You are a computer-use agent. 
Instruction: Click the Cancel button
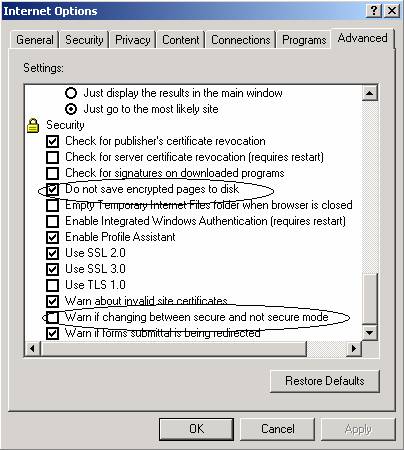click(x=278, y=429)
